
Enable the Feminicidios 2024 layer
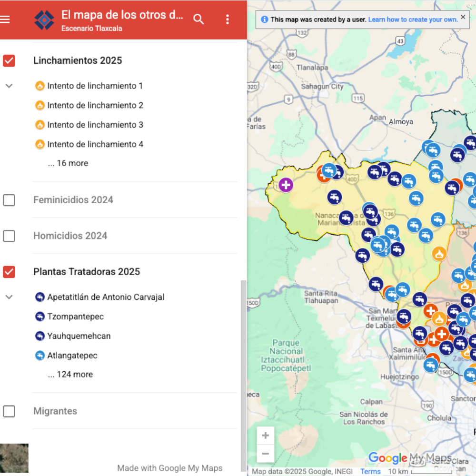click(9, 200)
